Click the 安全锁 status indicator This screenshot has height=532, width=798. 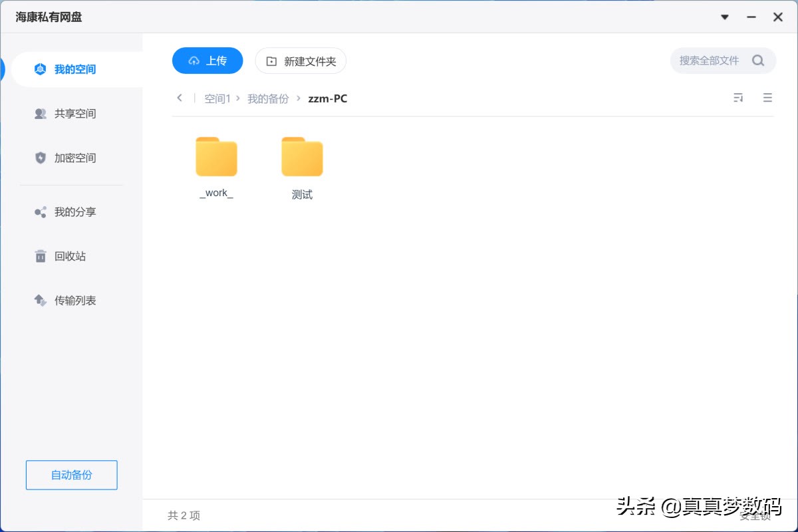click(x=755, y=518)
